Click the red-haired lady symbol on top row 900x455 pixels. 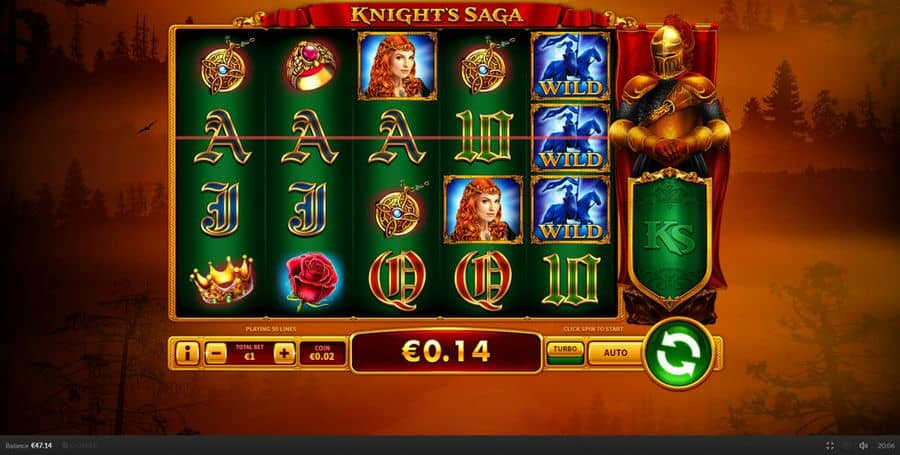tap(397, 65)
